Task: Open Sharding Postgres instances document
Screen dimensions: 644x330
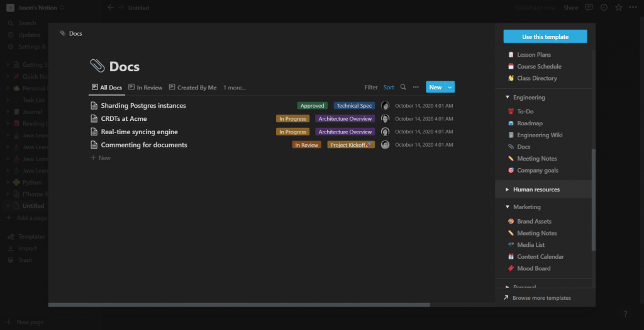Action: coord(143,106)
